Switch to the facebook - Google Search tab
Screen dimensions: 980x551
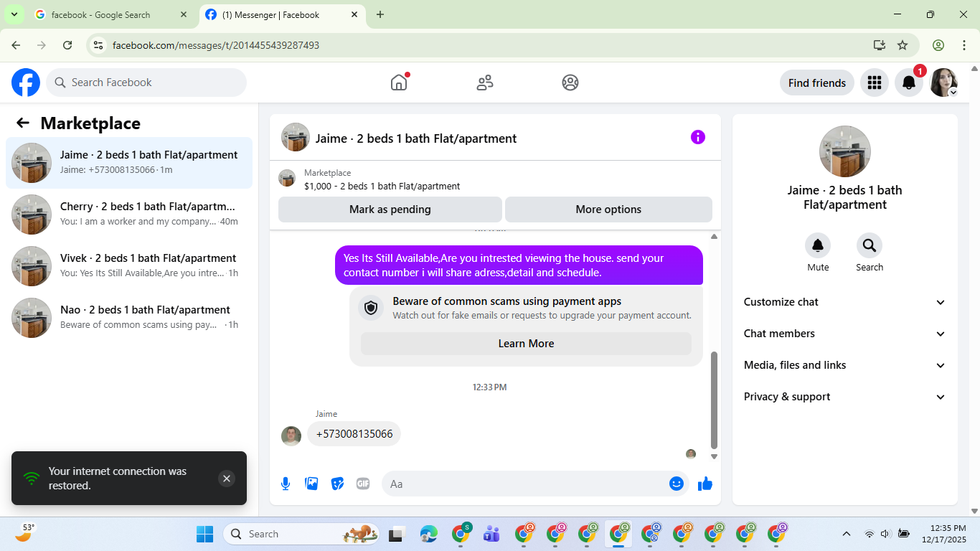111,14
